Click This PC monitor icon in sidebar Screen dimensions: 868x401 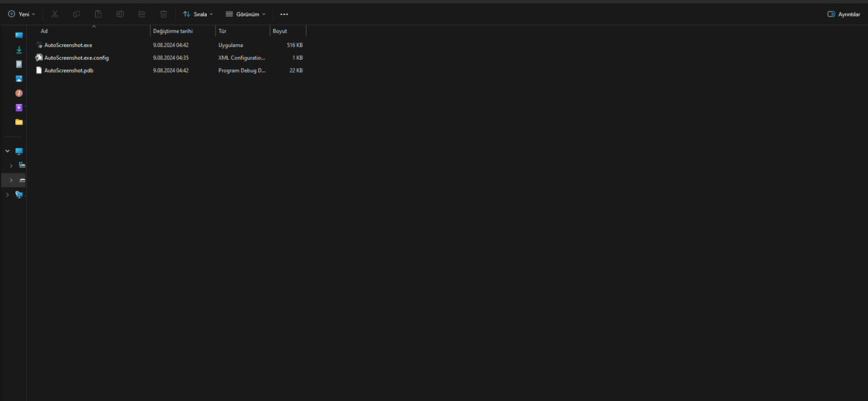click(19, 151)
